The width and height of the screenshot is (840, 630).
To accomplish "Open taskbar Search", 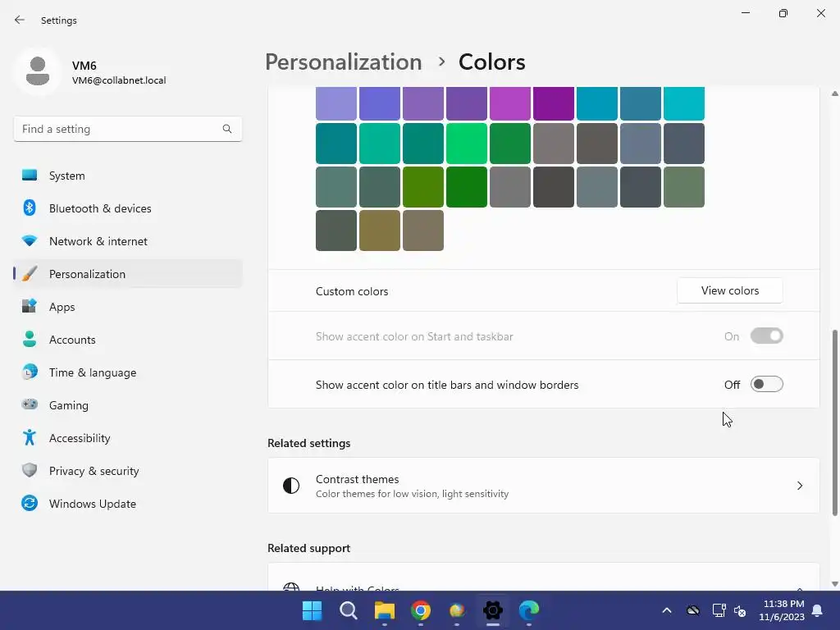I will pos(348,610).
